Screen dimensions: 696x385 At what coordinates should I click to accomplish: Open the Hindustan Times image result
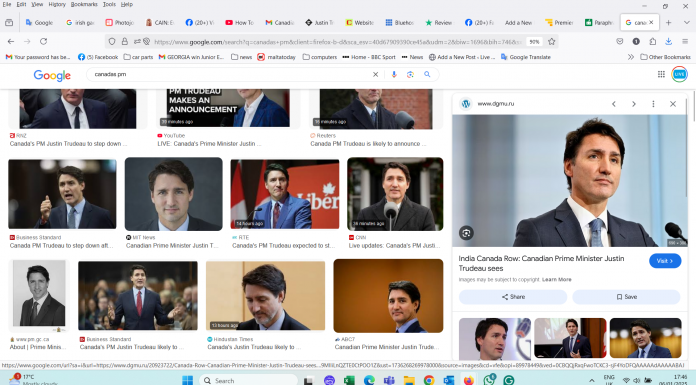click(265, 296)
